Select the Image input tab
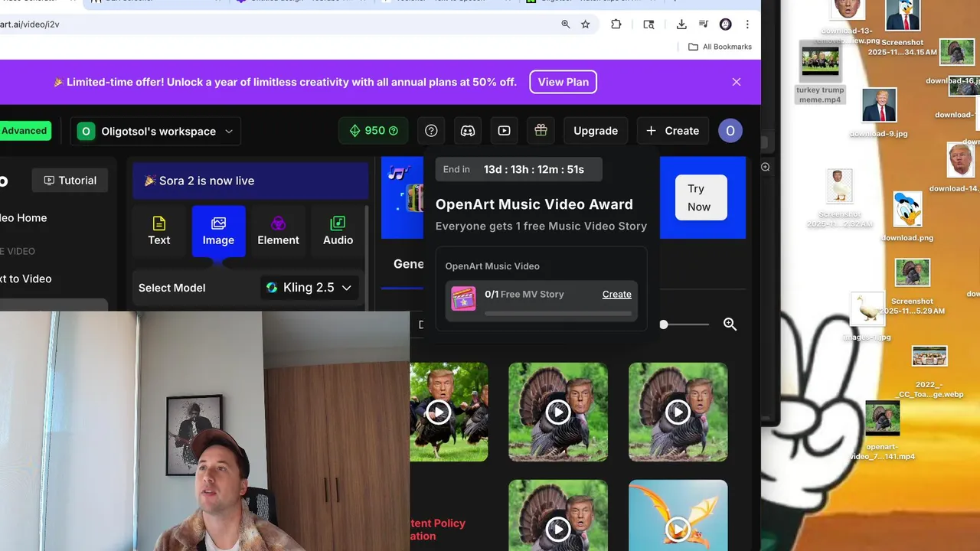The height and width of the screenshot is (551, 980). (x=218, y=231)
